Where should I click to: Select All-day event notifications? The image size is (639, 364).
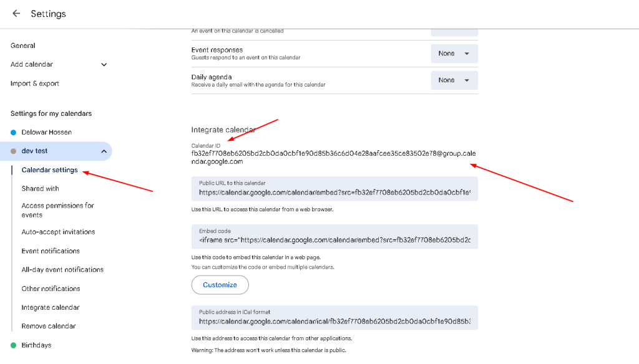(x=62, y=270)
